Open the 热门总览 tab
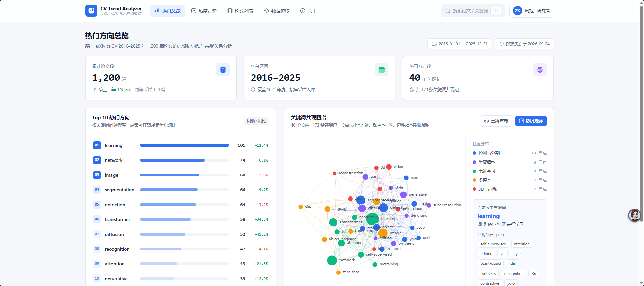This screenshot has height=286, width=644. click(x=167, y=11)
